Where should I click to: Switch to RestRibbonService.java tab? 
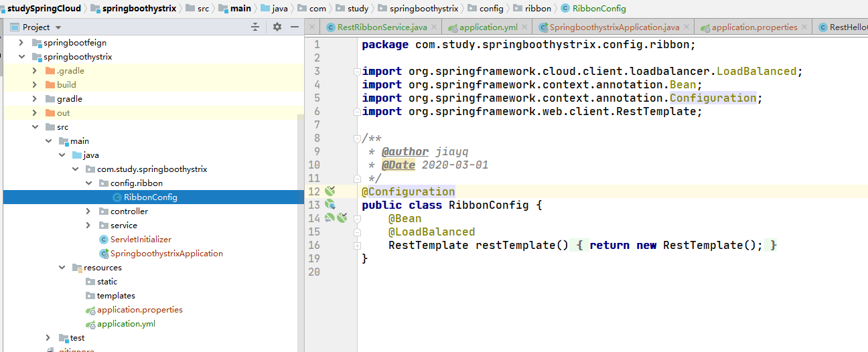coord(382,27)
